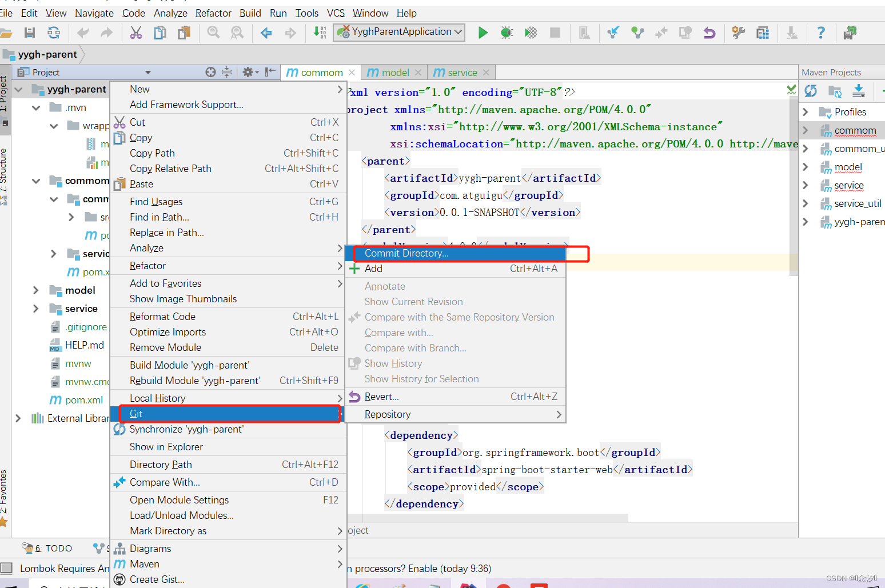The width and height of the screenshot is (885, 588).
Task: Open the Refactor menu in menu bar
Action: coord(213,13)
